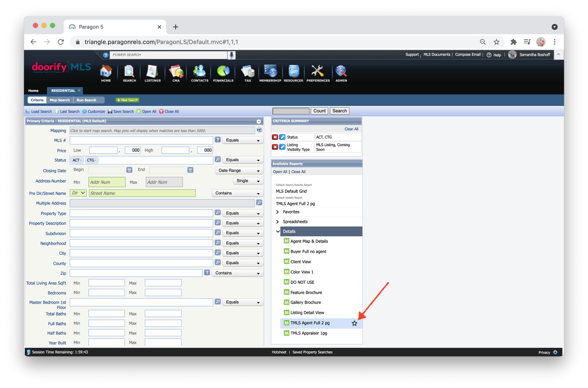Open the Hotsheet link in footer
This screenshot has height=388, width=588.
point(279,352)
